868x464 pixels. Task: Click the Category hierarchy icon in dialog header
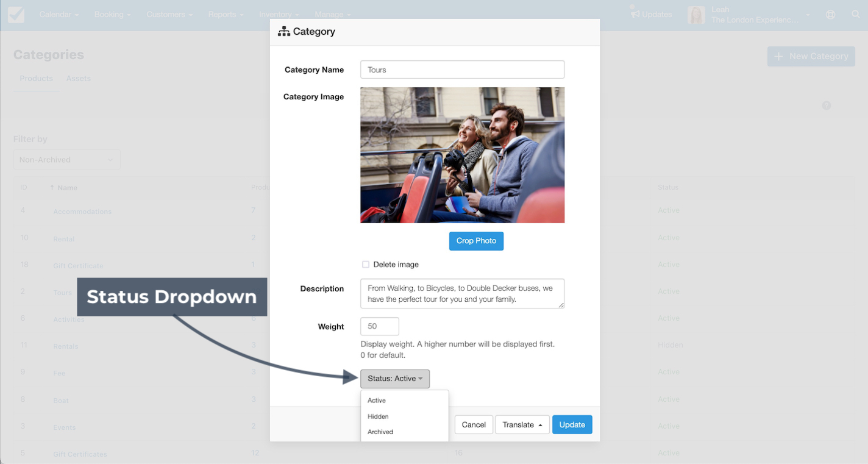(x=283, y=32)
